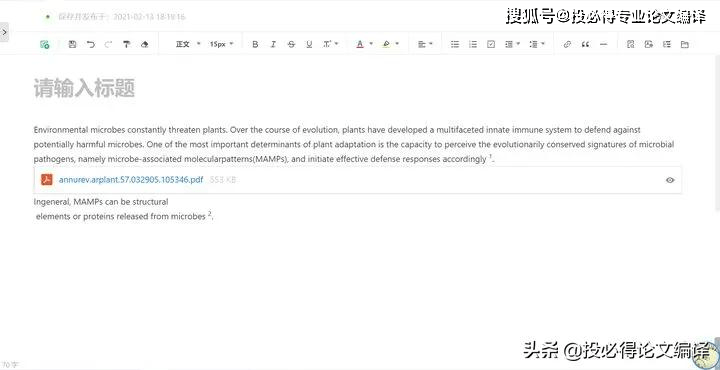The image size is (720, 370).
Task: Insert a hyperlink
Action: (567, 45)
